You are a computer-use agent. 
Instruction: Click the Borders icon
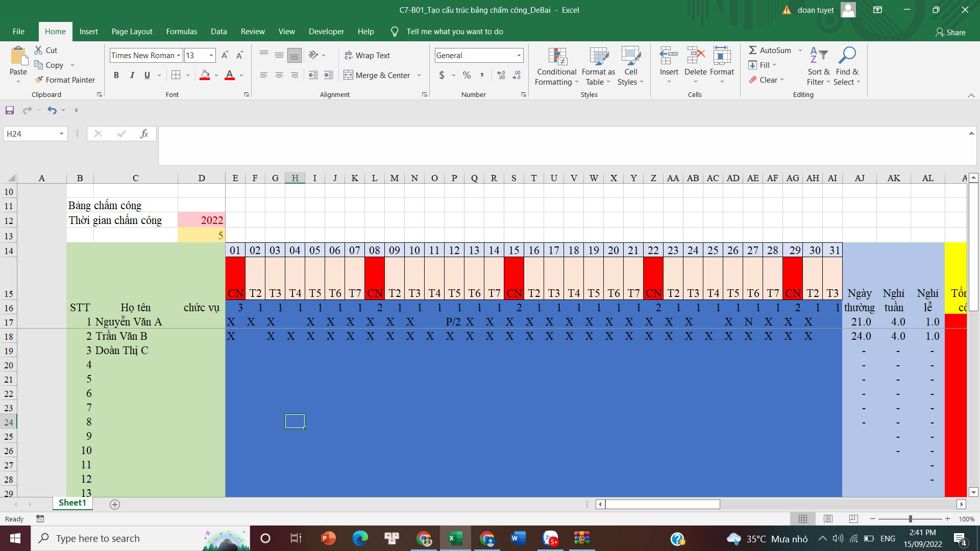coord(176,75)
